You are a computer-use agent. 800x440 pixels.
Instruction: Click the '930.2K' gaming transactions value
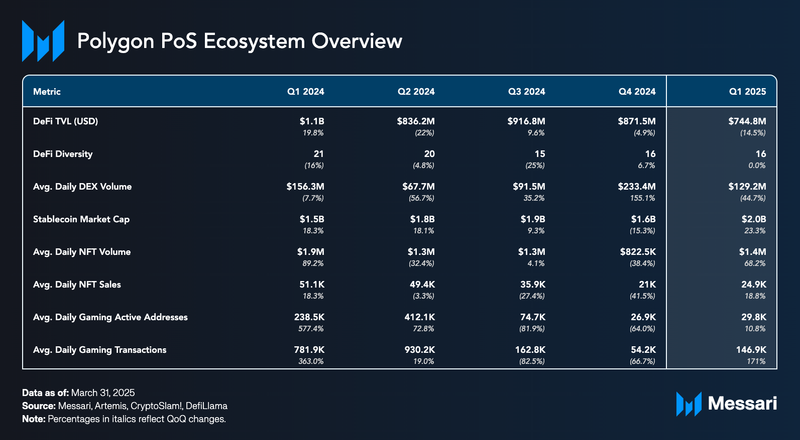(419, 350)
